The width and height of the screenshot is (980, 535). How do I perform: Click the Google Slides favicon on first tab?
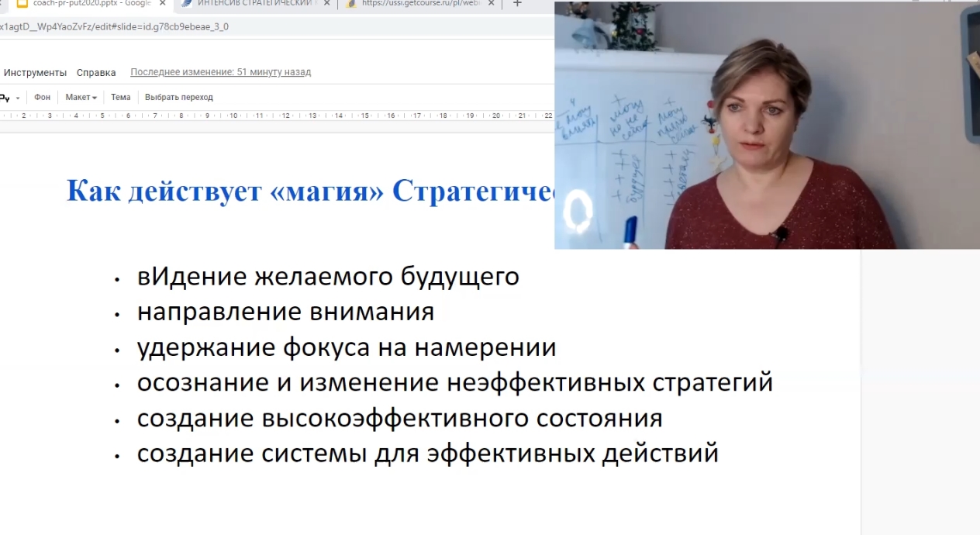tap(22, 3)
